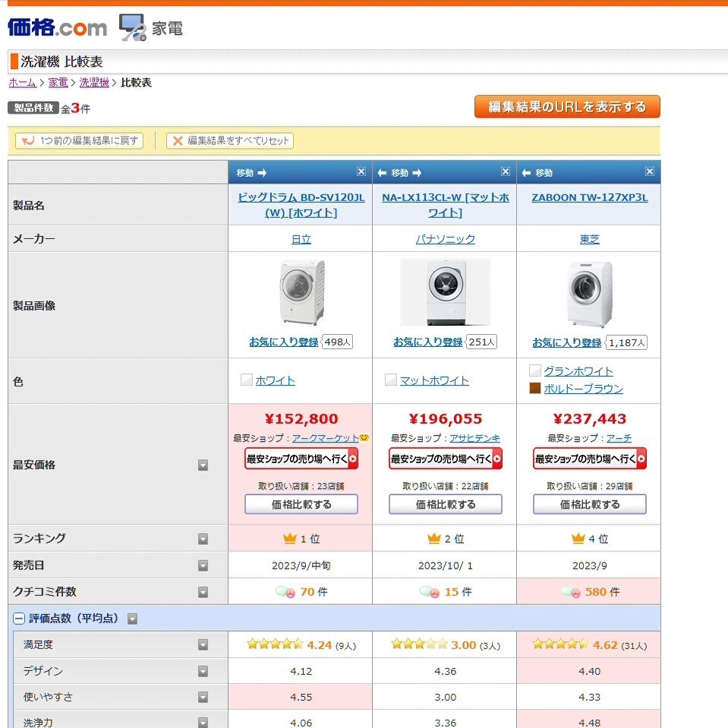Add Panasonic model to favorites (251人)
728x728 pixels.
[x=428, y=342]
